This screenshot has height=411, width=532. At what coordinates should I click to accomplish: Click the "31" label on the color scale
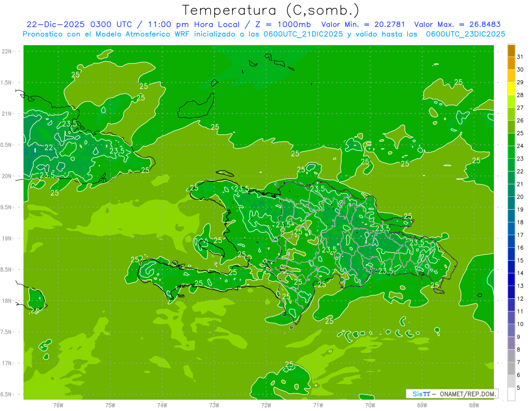520,57
